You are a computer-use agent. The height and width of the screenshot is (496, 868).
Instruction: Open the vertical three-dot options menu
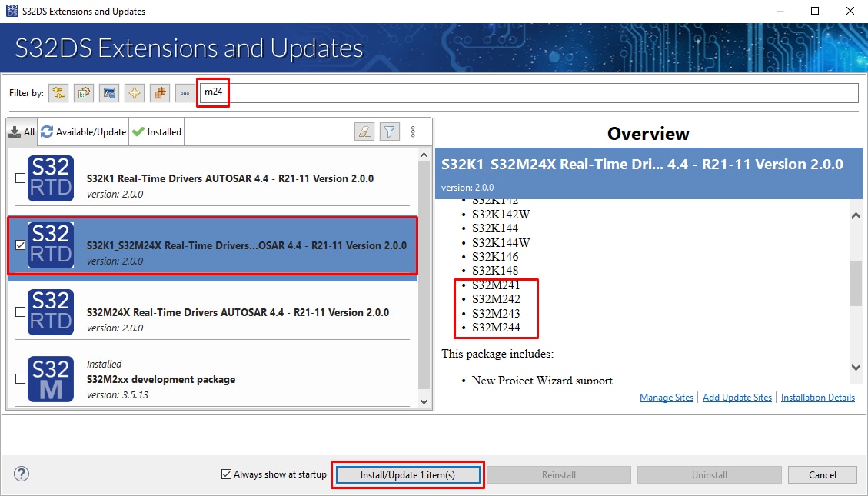point(414,131)
